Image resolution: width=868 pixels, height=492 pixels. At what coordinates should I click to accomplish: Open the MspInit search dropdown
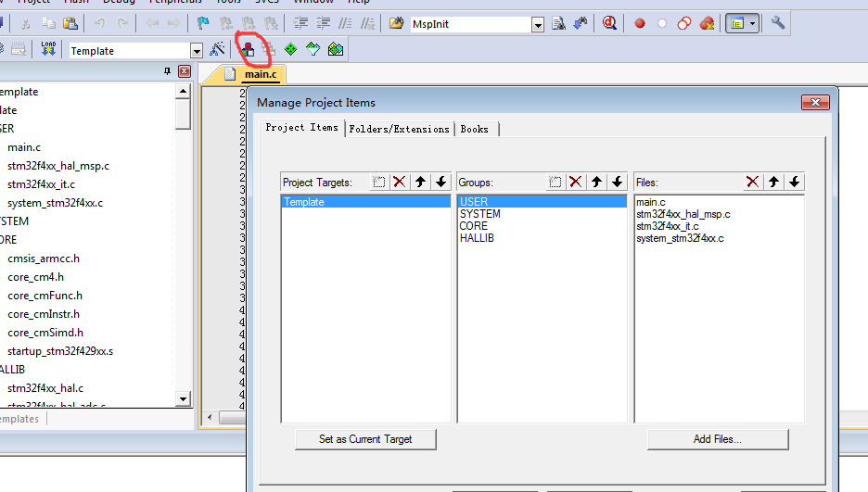[x=539, y=24]
